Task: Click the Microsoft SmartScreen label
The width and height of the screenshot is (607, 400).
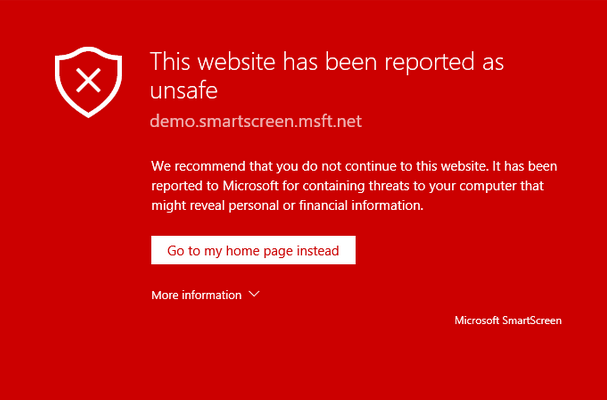Action: (508, 321)
